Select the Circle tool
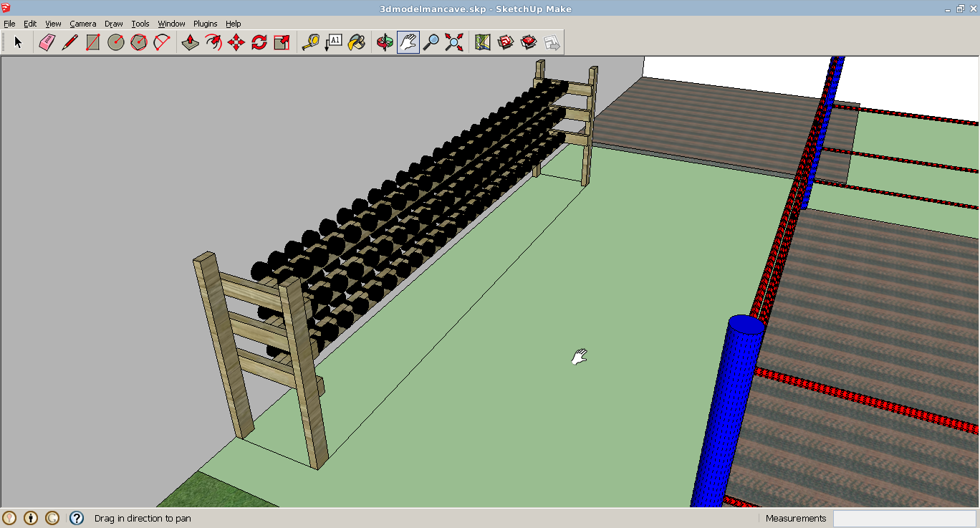Viewport: 980px width, 528px height. (x=116, y=42)
